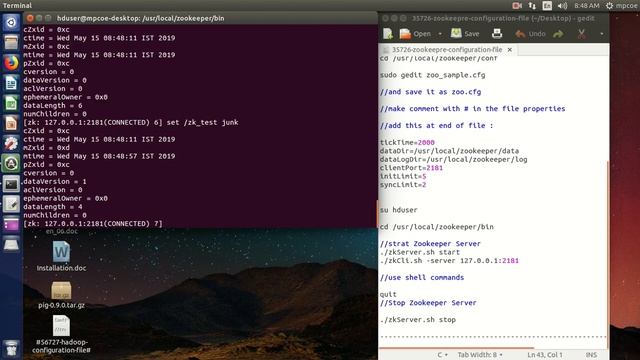Click the terminal prompt line ending in 7]
Viewport: 640px width, 360px height.
(x=93, y=224)
